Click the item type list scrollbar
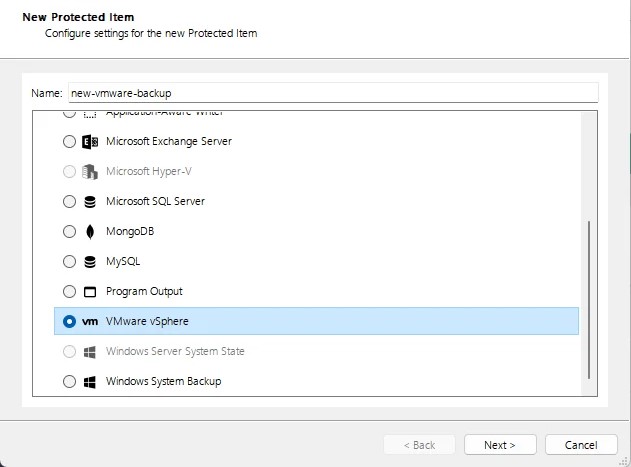The width and height of the screenshot is (631, 467). [x=588, y=300]
